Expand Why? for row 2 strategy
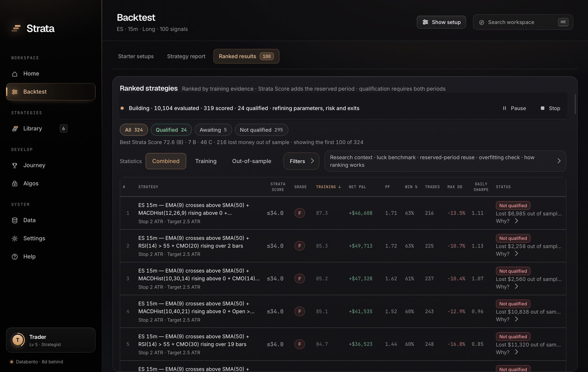Screen dimensions: 588x372 tap(507, 254)
